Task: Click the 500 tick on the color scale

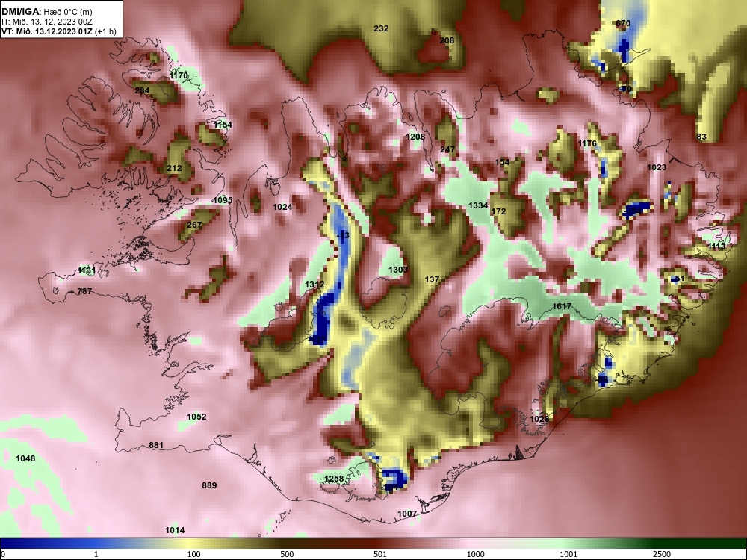Action: (x=287, y=554)
